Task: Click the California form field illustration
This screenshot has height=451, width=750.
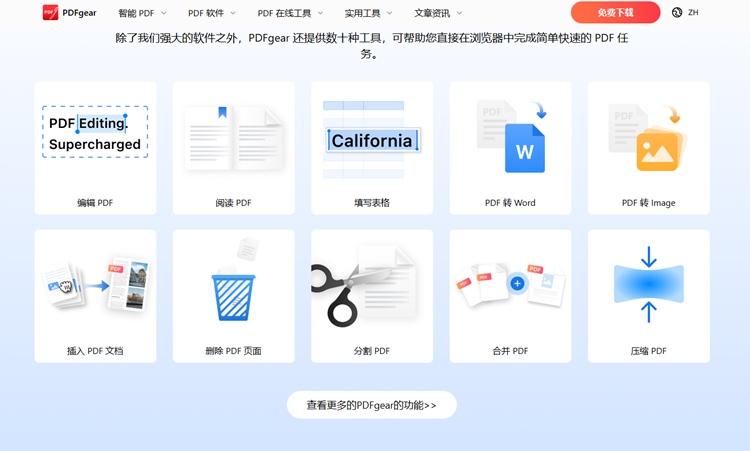Action: click(x=372, y=140)
